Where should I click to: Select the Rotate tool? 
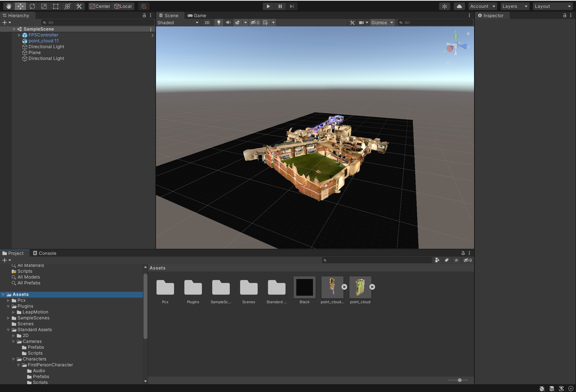click(32, 6)
